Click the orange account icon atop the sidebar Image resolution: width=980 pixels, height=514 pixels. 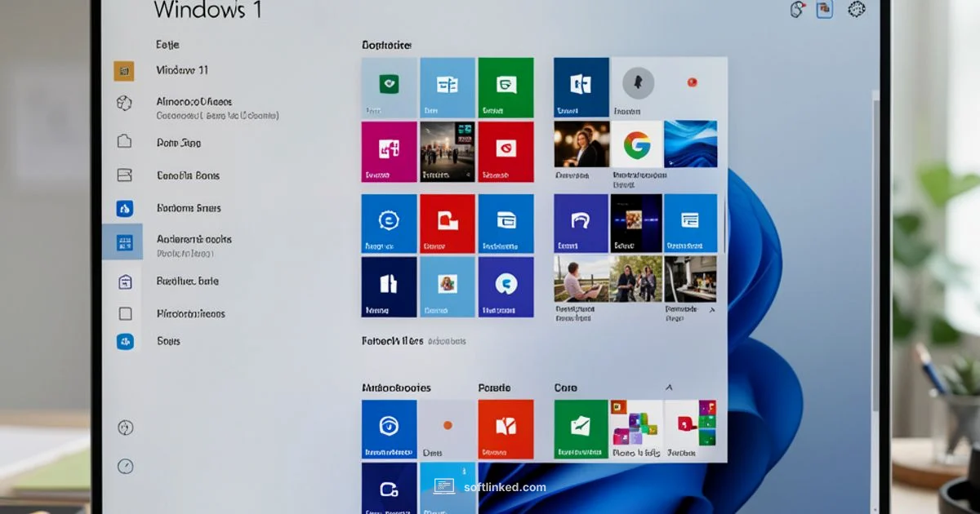click(x=125, y=71)
